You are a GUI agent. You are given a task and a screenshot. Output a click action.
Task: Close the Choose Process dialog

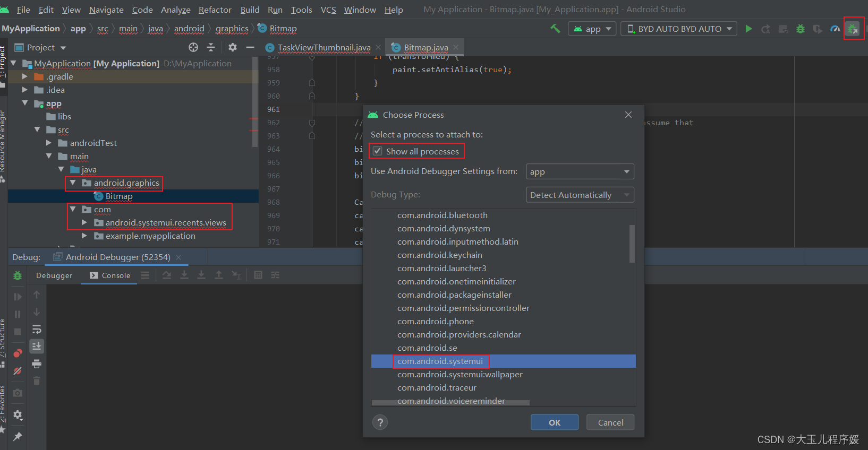pos(628,115)
